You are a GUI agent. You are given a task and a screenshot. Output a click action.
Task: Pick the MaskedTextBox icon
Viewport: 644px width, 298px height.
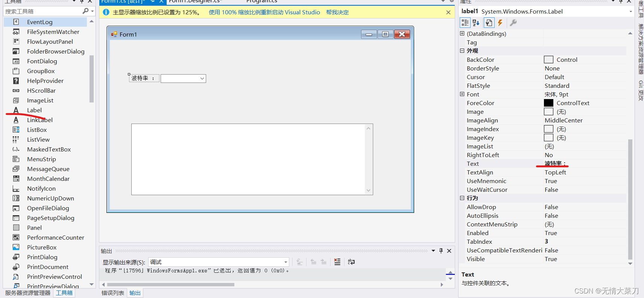point(16,149)
